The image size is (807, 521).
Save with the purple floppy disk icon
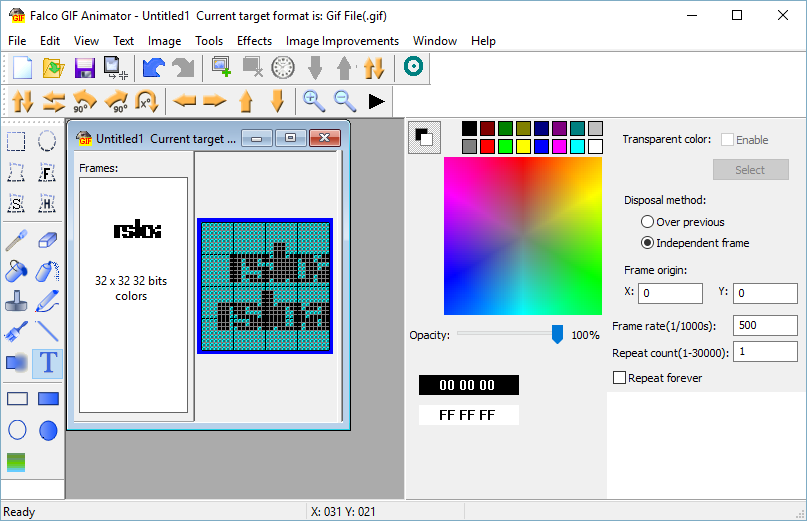[85, 67]
